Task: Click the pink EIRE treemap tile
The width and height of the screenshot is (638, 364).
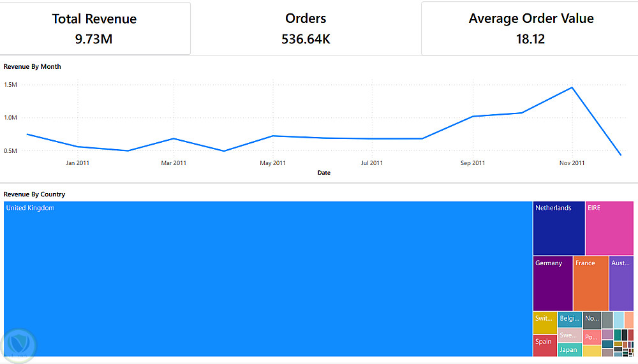Action: pyautogui.click(x=609, y=228)
